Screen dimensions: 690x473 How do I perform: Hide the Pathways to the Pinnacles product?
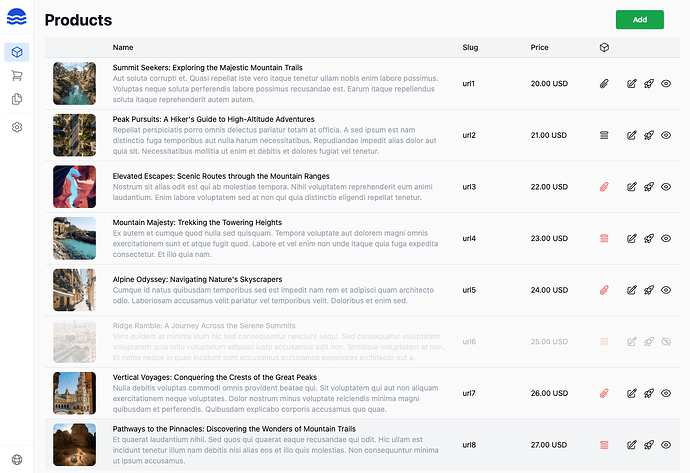coord(666,445)
